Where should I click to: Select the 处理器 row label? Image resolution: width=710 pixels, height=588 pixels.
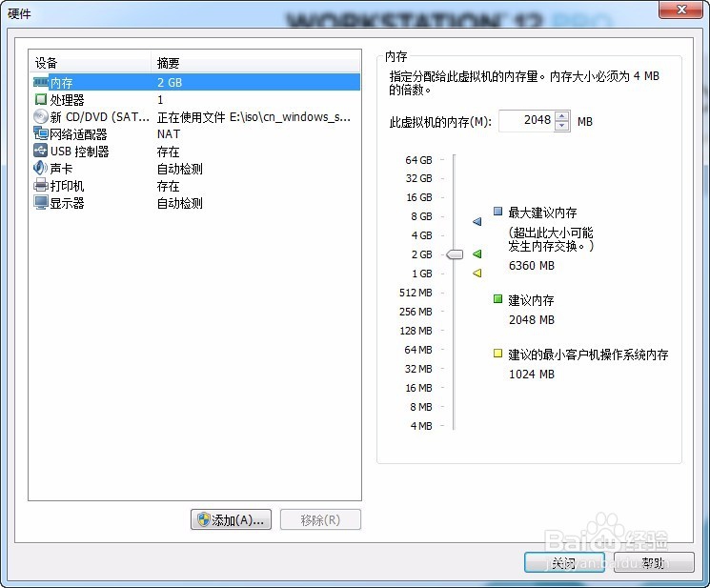click(x=67, y=99)
